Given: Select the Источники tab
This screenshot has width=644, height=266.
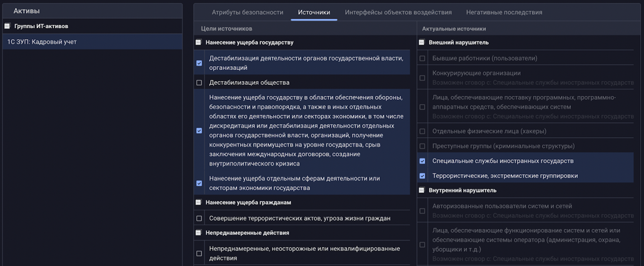Looking at the screenshot, I should [x=314, y=12].
